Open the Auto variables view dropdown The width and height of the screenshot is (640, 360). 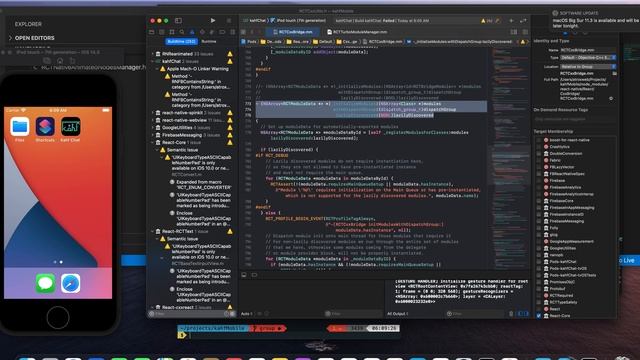[247, 314]
